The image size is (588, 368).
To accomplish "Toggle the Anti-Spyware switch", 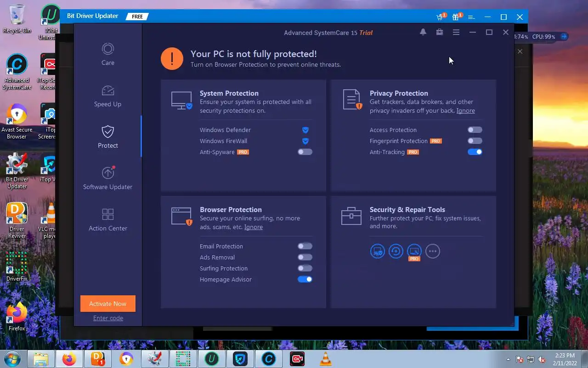I will click(305, 152).
